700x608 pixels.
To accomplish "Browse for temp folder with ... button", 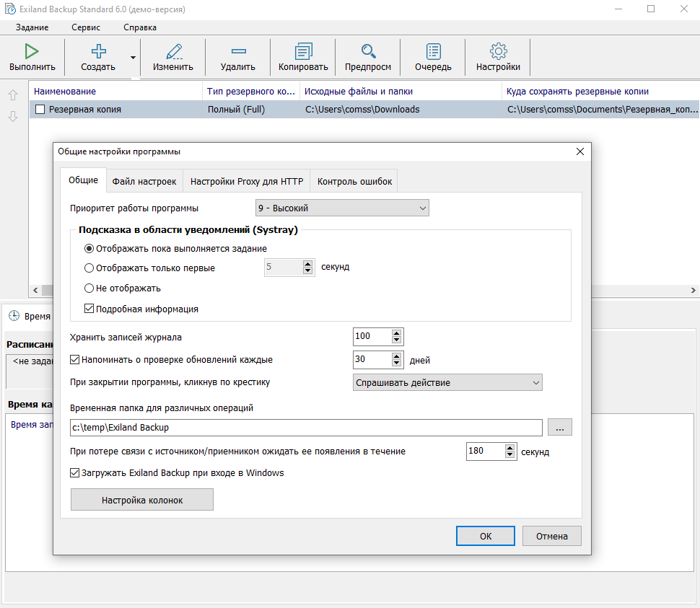I will (x=560, y=428).
